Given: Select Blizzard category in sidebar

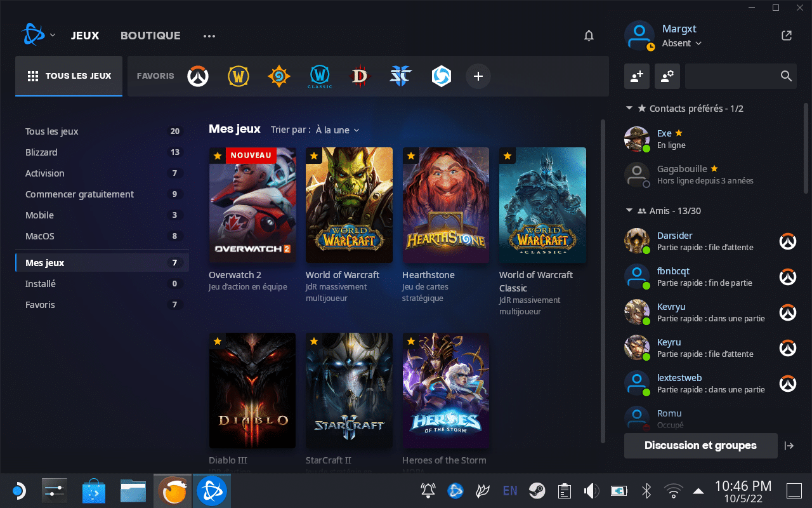Looking at the screenshot, I should pyautogui.click(x=102, y=152).
